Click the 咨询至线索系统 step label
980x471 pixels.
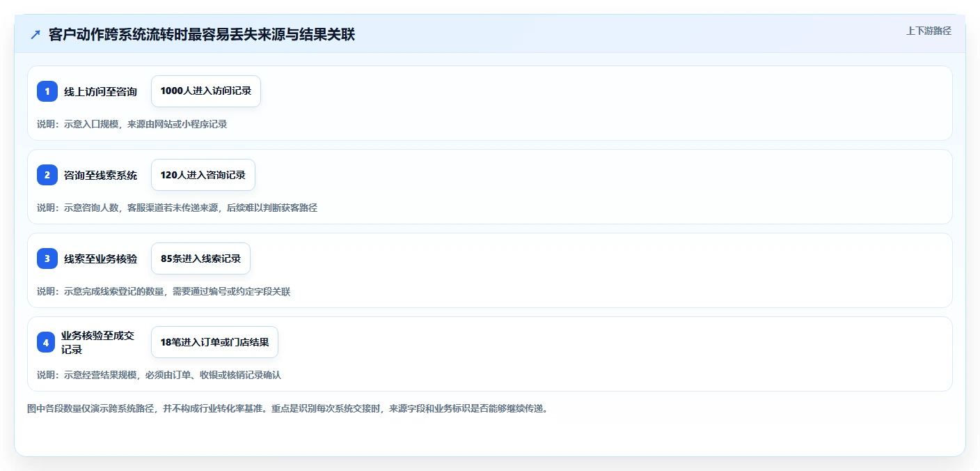pyautogui.click(x=101, y=175)
